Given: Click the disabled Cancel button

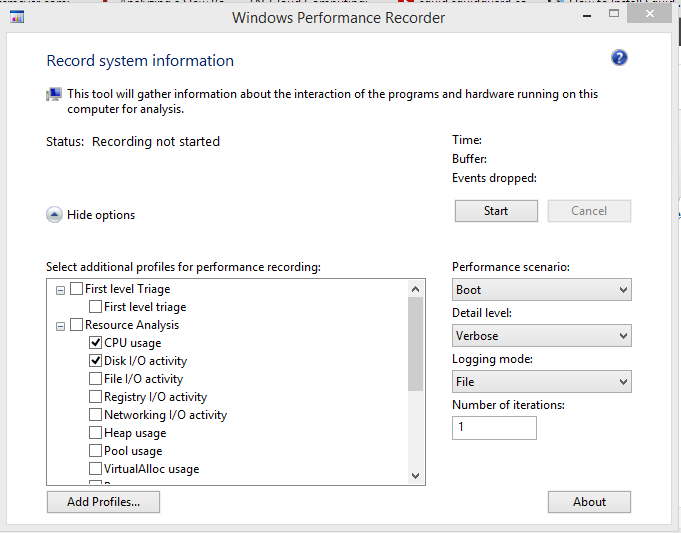Looking at the screenshot, I should (x=589, y=211).
